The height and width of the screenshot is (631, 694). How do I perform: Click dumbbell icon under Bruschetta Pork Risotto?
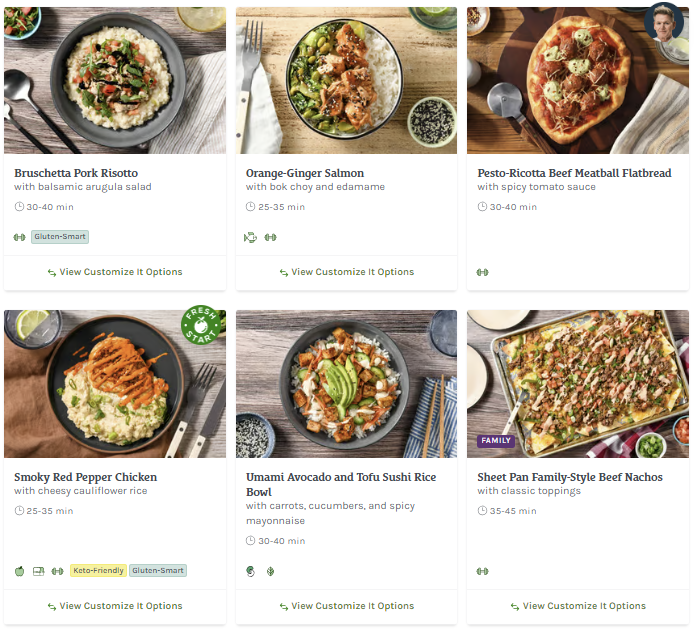tap(19, 237)
